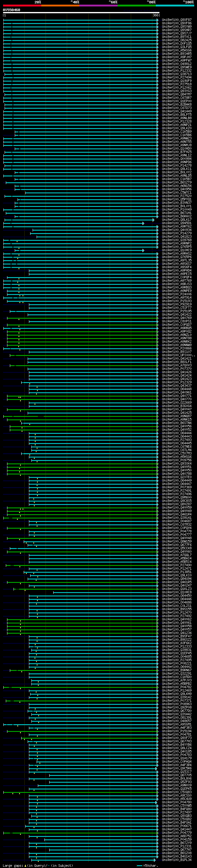The image size is (197, 868).
Task: Click UniRef100_A9NWZ3 label
Action: pyautogui.click(x=177, y=139)
